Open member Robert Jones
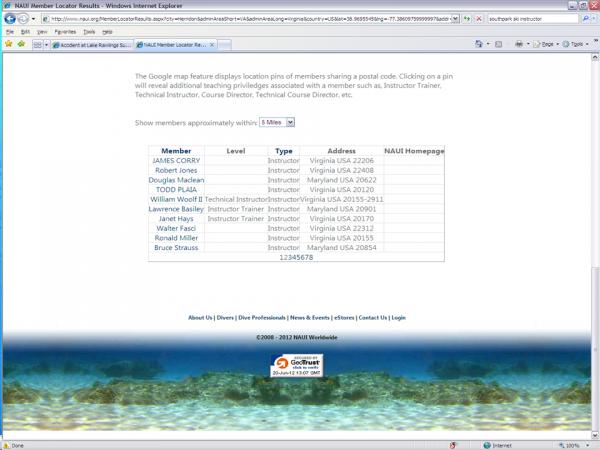600x450 pixels. tap(176, 170)
